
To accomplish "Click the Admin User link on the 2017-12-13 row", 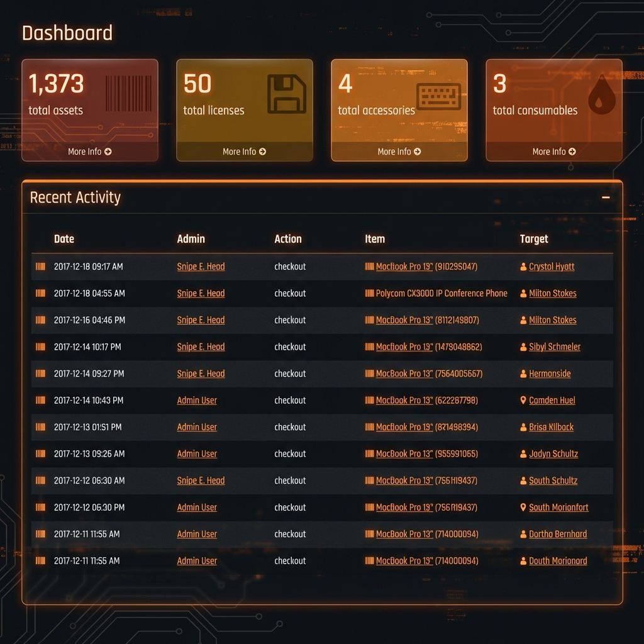I will click(197, 426).
